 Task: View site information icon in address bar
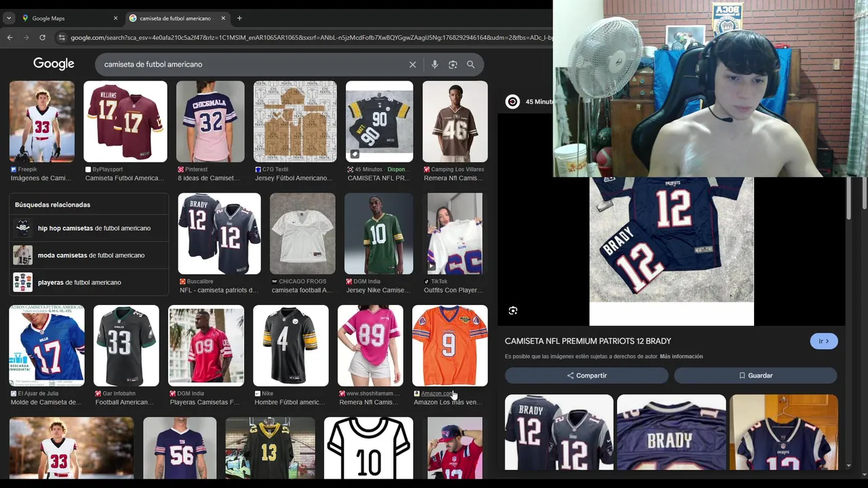pos(62,37)
